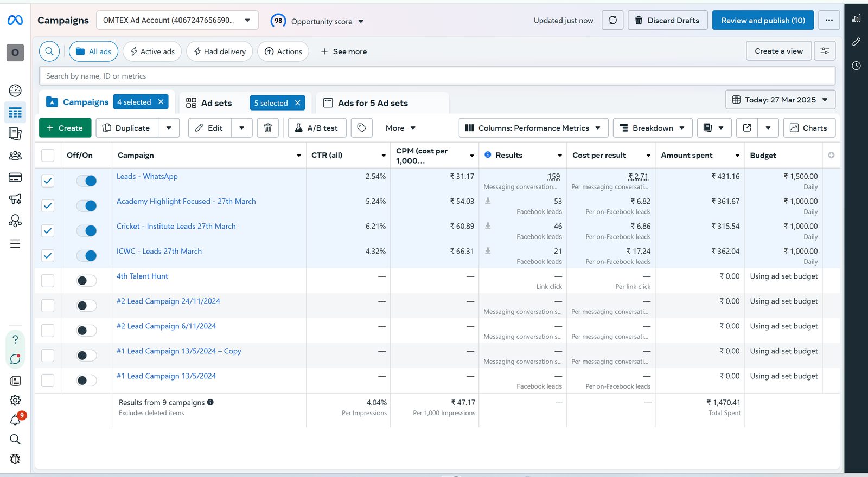Viewport: 868px width, 477px height.
Task: Click the tag label icon
Action: click(362, 128)
